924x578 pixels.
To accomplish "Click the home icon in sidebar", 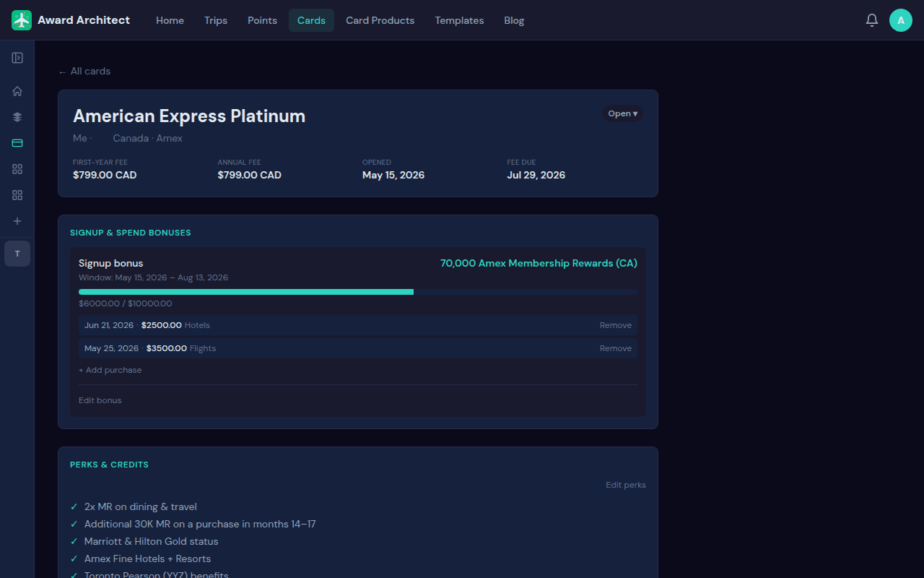I will pos(17,91).
